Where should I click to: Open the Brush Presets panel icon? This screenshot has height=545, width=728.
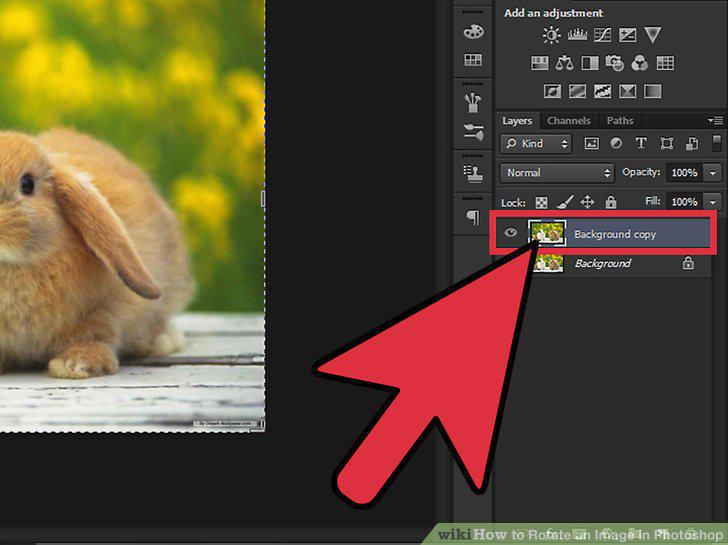[x=473, y=103]
